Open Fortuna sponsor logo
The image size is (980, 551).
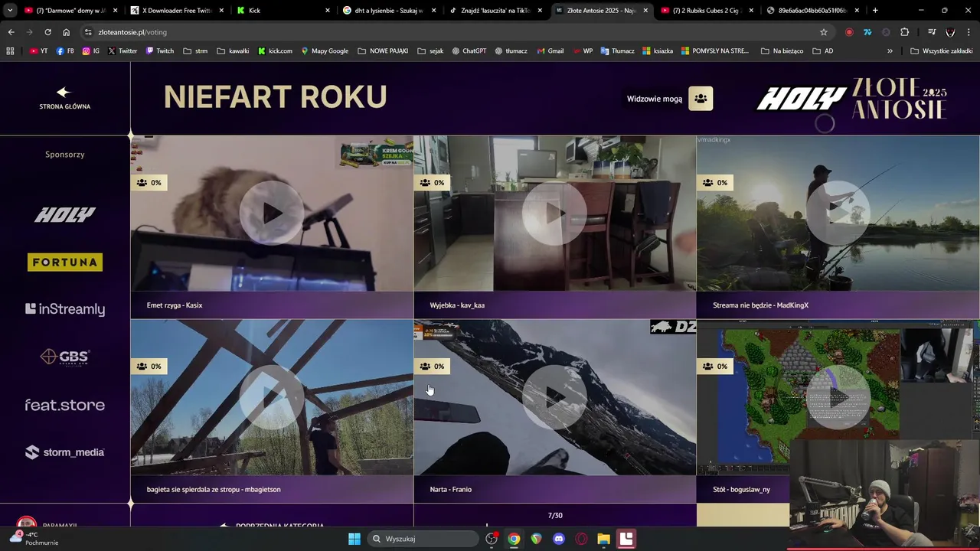pyautogui.click(x=65, y=262)
